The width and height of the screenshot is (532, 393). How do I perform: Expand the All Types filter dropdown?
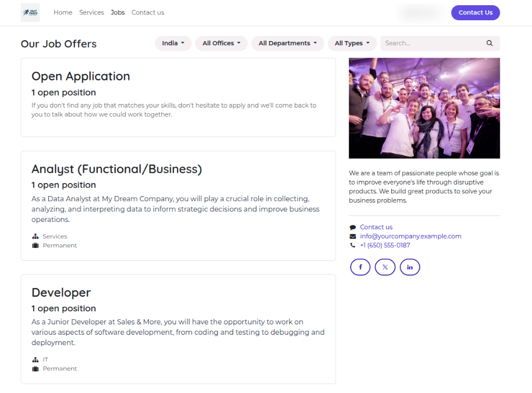352,43
